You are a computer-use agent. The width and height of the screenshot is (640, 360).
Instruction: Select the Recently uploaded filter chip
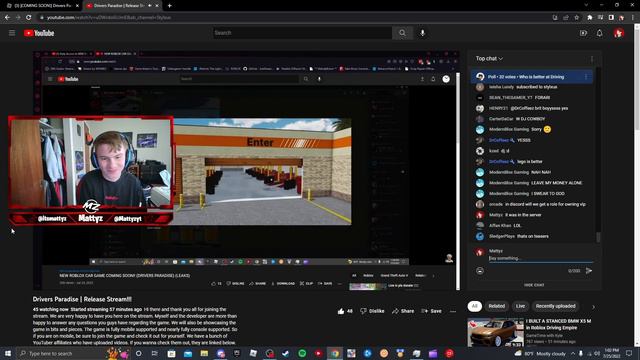(556, 306)
